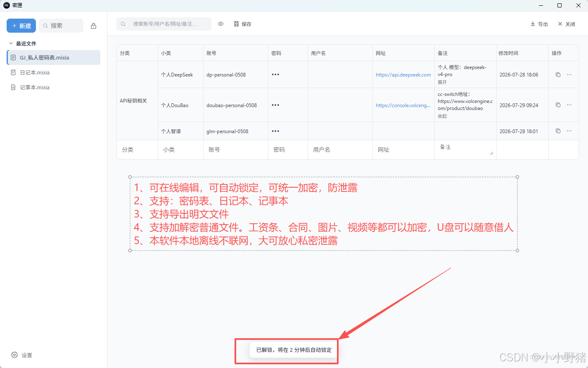
Task: Open more options for 个人DouBao row
Action: (x=569, y=105)
